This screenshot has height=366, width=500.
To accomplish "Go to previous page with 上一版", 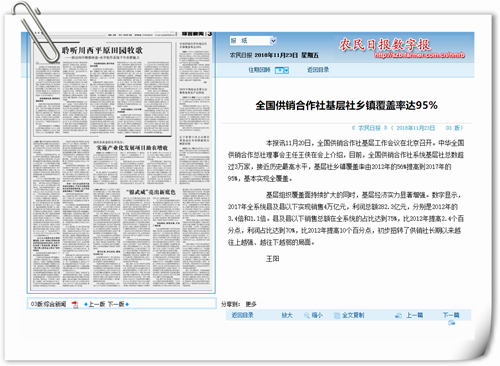I will coord(96,304).
